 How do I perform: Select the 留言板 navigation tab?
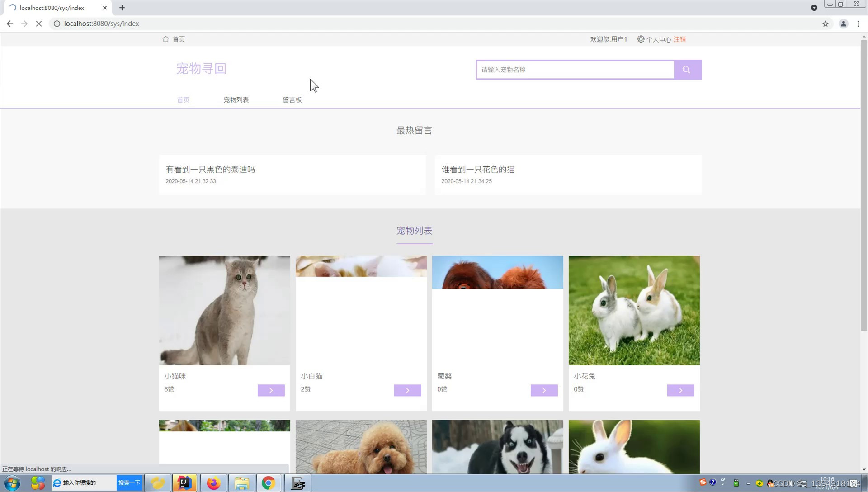pos(292,100)
